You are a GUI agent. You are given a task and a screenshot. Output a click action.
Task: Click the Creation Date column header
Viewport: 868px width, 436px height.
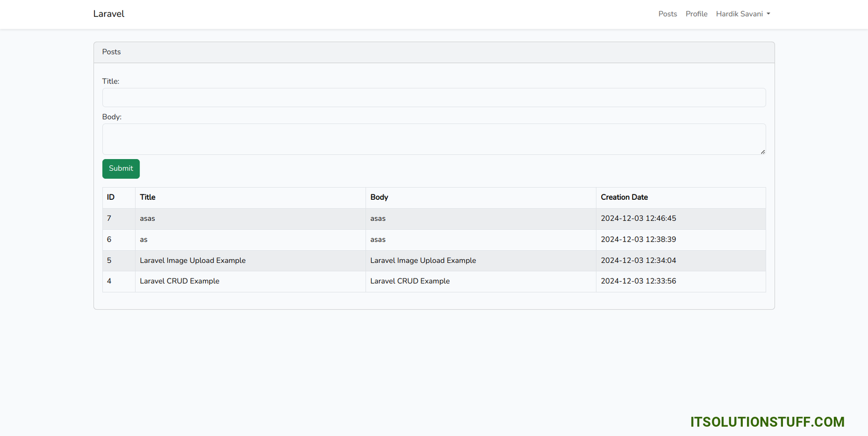(624, 198)
